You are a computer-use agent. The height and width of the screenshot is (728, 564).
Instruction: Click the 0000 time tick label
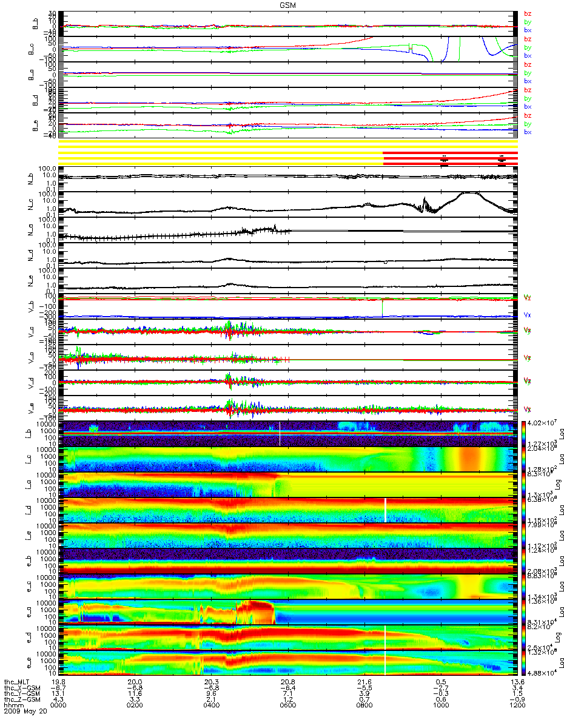pos(58,706)
